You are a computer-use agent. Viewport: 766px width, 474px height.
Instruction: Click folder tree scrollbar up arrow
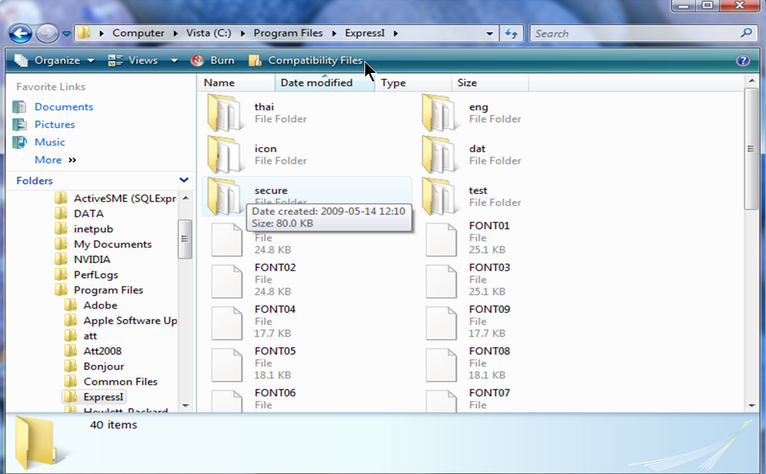(x=186, y=198)
